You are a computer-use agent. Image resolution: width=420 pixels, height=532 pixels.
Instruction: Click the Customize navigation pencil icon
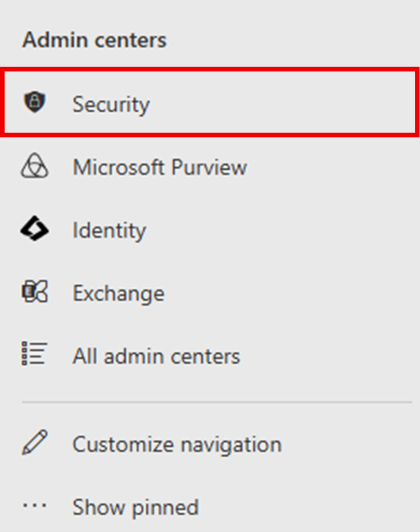coord(35,443)
